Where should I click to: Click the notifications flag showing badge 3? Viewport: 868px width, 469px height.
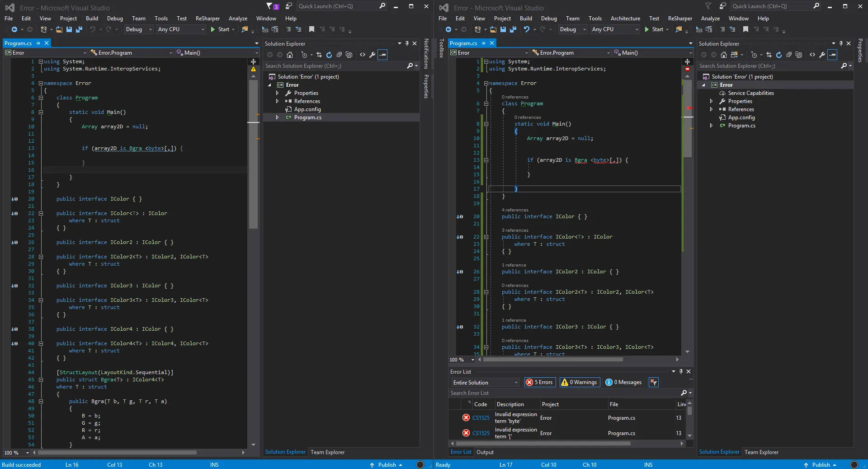click(x=272, y=6)
